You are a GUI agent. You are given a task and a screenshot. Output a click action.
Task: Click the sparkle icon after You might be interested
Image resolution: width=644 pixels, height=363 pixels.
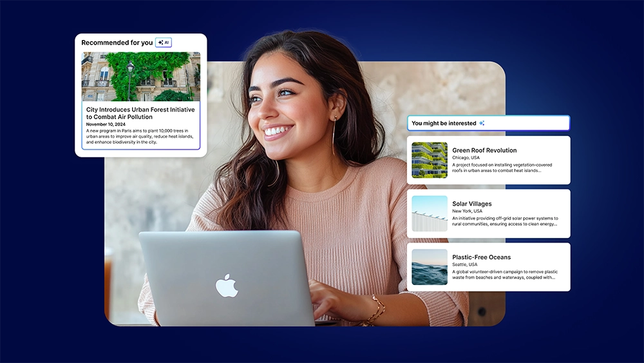(482, 123)
